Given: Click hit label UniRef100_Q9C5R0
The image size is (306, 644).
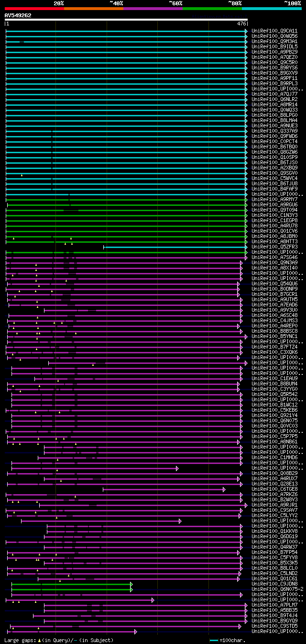Looking at the screenshot, I should tap(274, 63).
